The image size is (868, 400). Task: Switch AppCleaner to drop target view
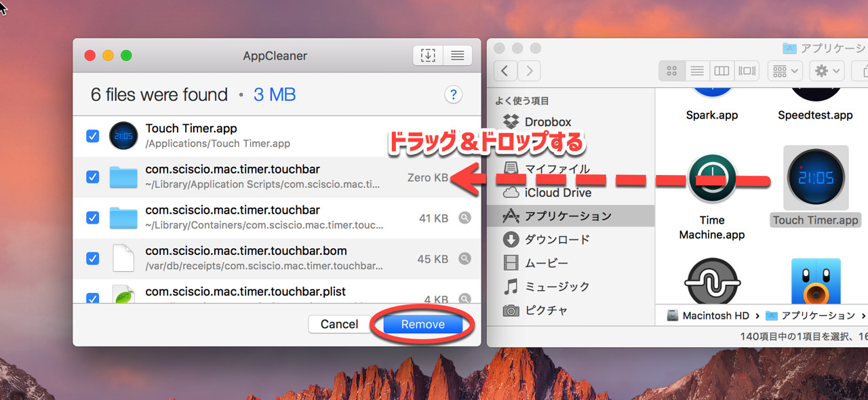[x=428, y=56]
